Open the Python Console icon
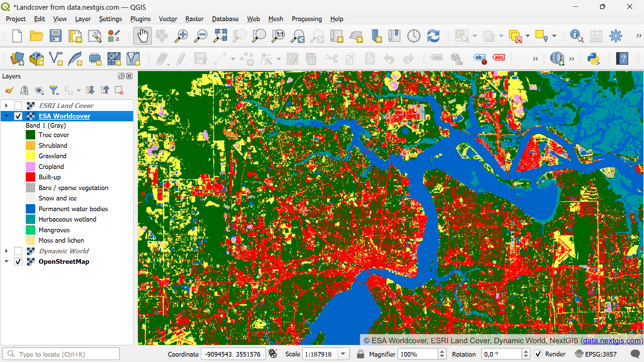This screenshot has width=644, height=362. coord(593,59)
